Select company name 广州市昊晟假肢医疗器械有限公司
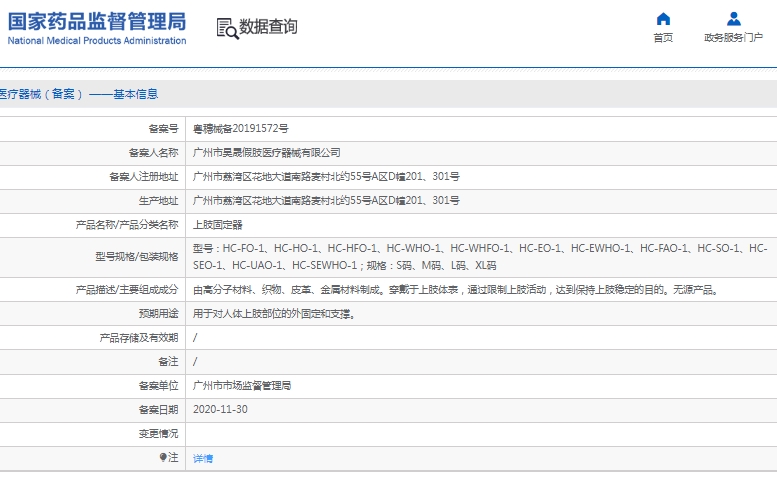Viewport: 777px width, 478px height. coord(267,153)
